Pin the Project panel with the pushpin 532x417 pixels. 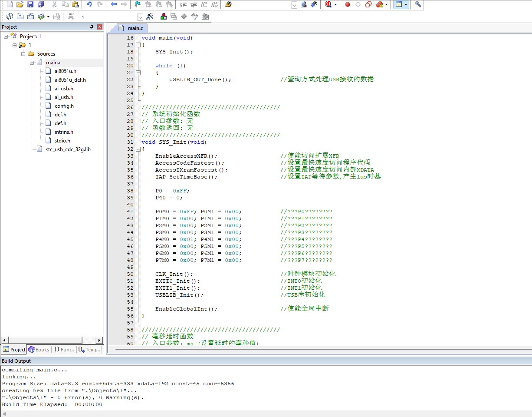(92, 27)
